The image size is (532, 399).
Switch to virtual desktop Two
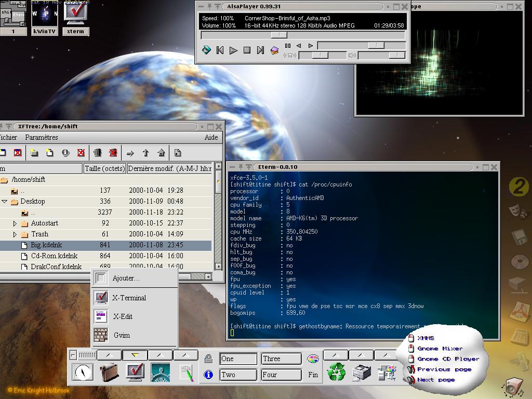(x=239, y=374)
